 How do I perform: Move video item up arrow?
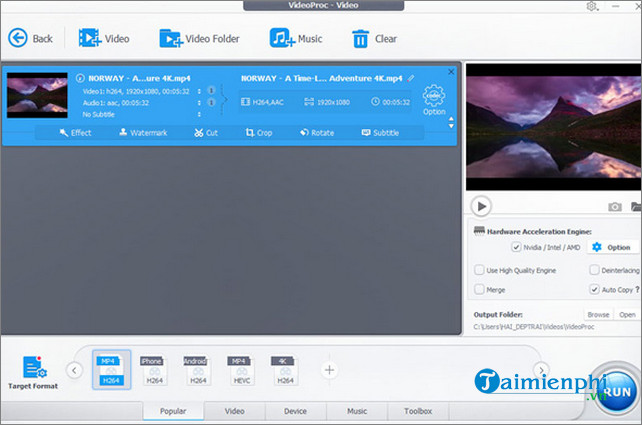point(451,119)
